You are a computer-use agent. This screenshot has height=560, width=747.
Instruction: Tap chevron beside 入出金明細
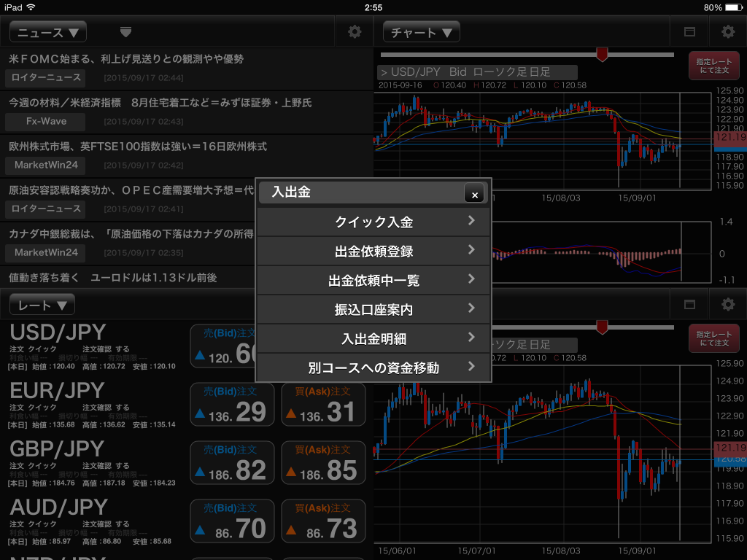471,337
